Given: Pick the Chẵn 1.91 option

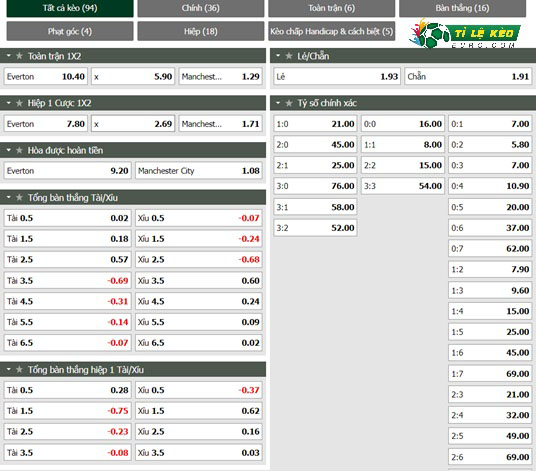Looking at the screenshot, I should (x=468, y=77).
